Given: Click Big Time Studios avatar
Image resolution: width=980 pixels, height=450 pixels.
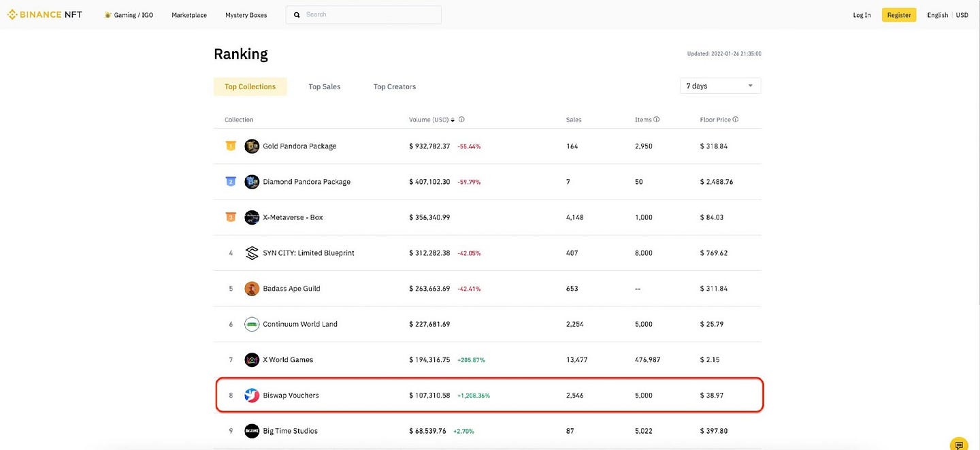Looking at the screenshot, I should (252, 431).
